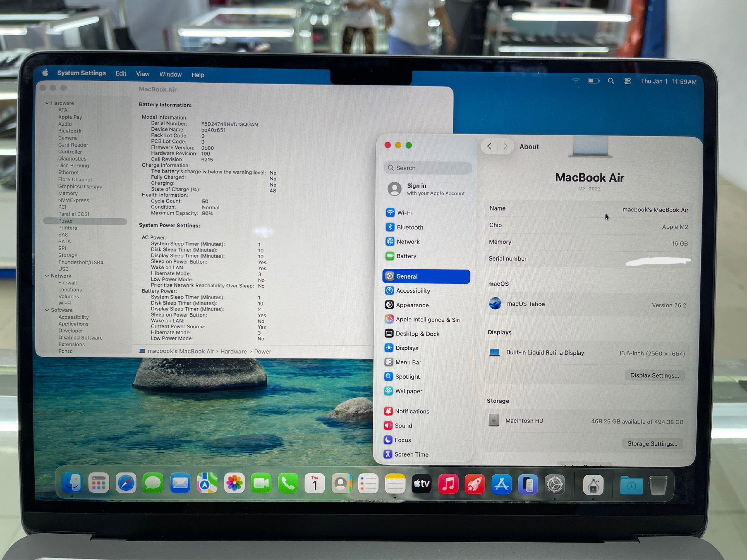
Task: Collapse Hardware section in System Information
Action: (x=47, y=103)
